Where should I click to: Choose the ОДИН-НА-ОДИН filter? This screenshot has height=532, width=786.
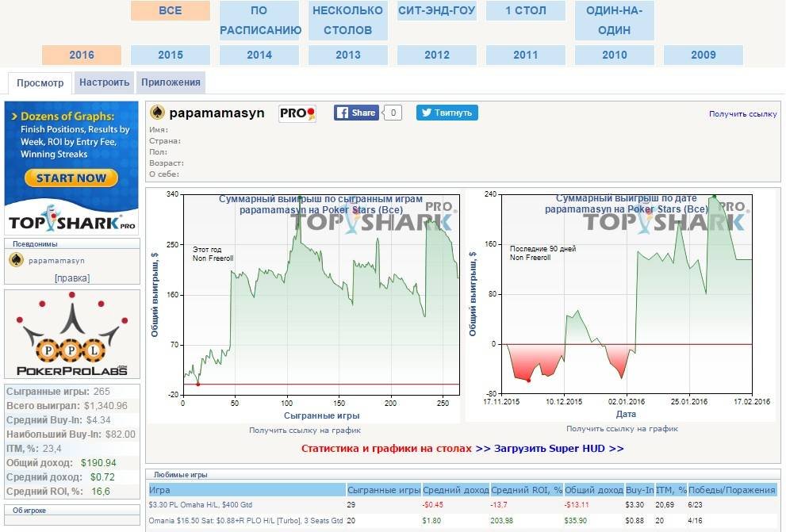[x=615, y=21]
